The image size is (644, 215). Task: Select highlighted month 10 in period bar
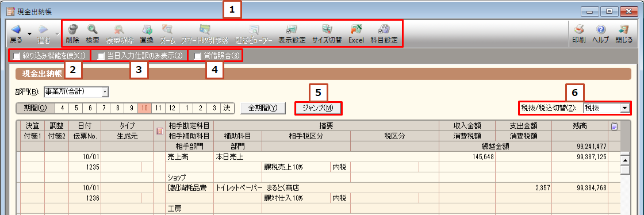(144, 108)
